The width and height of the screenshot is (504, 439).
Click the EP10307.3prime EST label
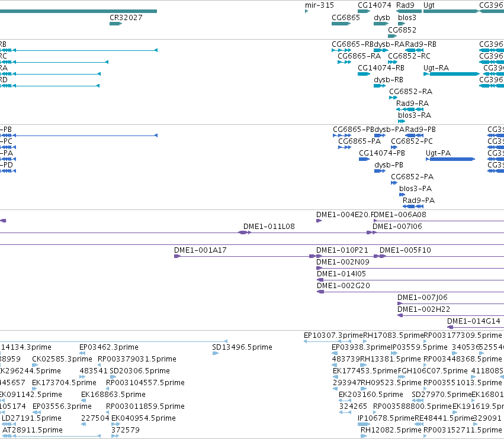point(333,335)
